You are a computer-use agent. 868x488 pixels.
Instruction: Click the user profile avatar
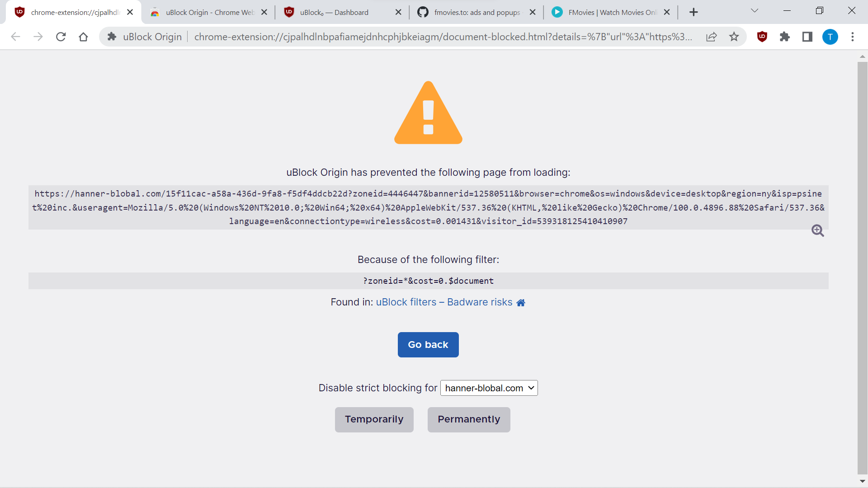pyautogui.click(x=830, y=37)
